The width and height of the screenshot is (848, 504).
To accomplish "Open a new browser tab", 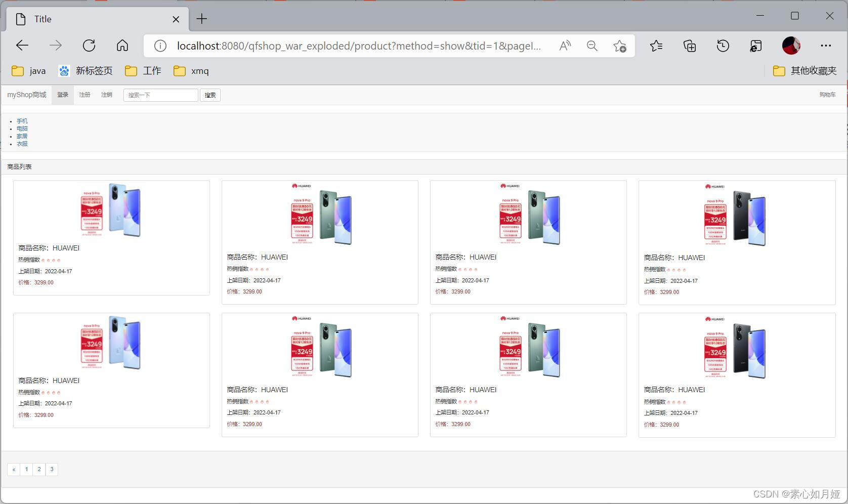I will [x=202, y=19].
